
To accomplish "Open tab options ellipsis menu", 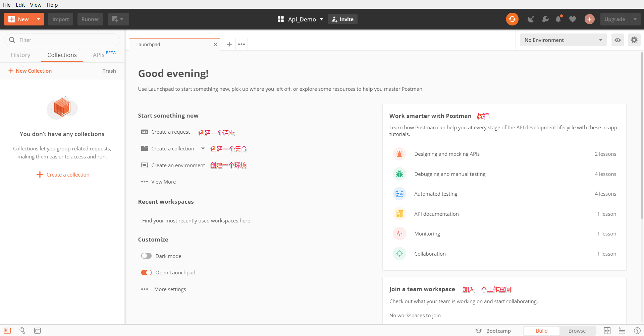I will click(x=241, y=44).
